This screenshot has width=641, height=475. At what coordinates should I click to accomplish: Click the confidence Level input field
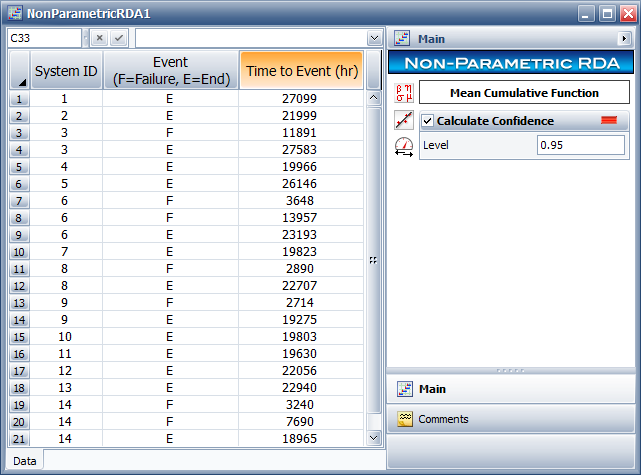580,145
